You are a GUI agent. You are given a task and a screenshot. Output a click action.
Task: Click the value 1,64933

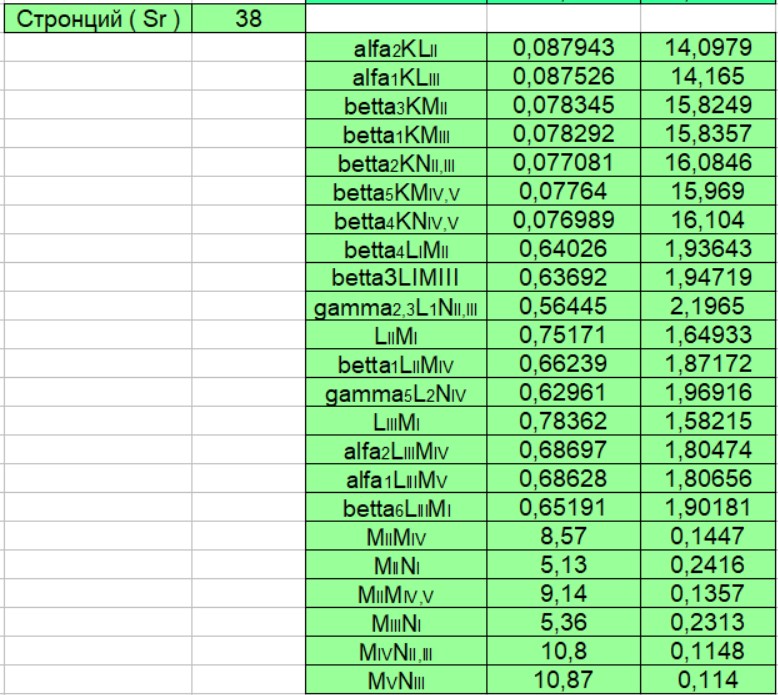coord(708,335)
